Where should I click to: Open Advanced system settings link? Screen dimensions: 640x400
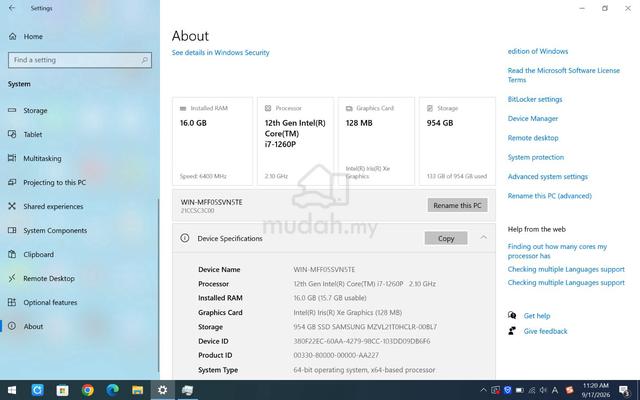tap(548, 177)
